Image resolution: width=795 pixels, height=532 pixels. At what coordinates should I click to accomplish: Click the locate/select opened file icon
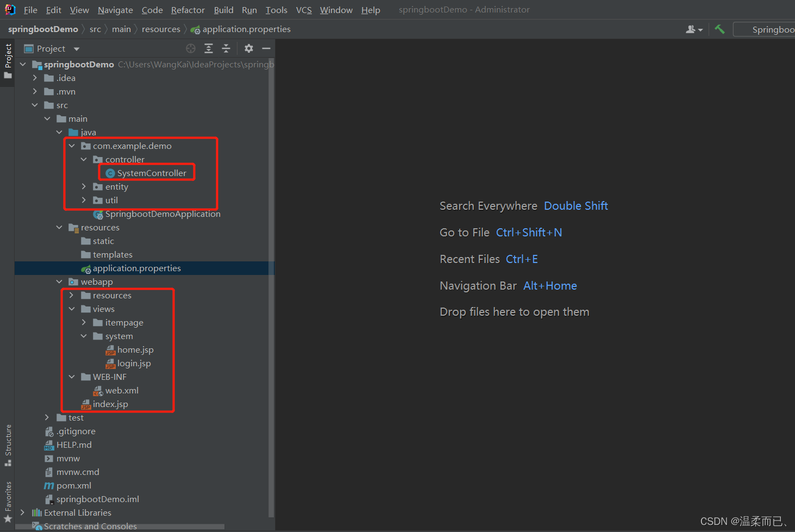(x=191, y=48)
